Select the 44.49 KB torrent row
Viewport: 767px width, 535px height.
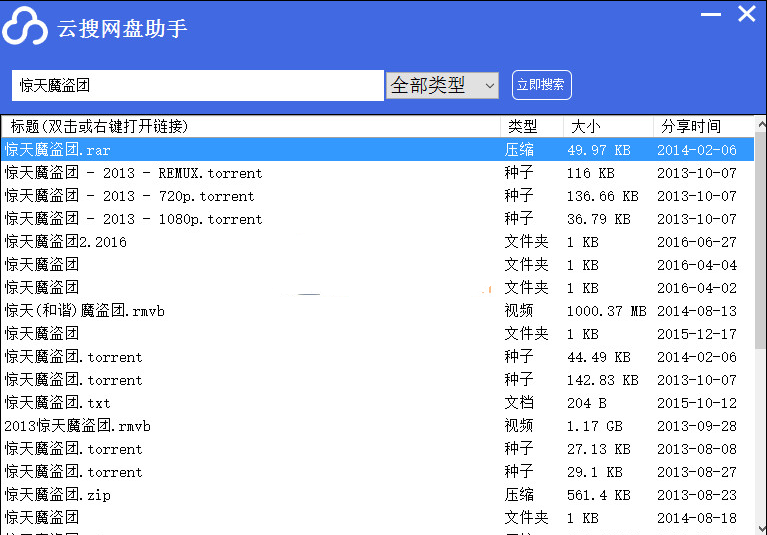pos(377,357)
